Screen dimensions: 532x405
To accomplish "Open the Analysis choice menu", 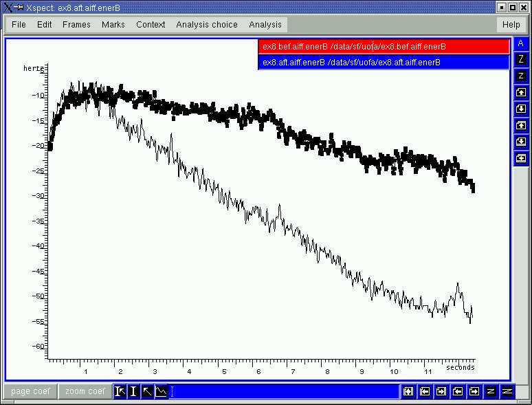I will [207, 25].
